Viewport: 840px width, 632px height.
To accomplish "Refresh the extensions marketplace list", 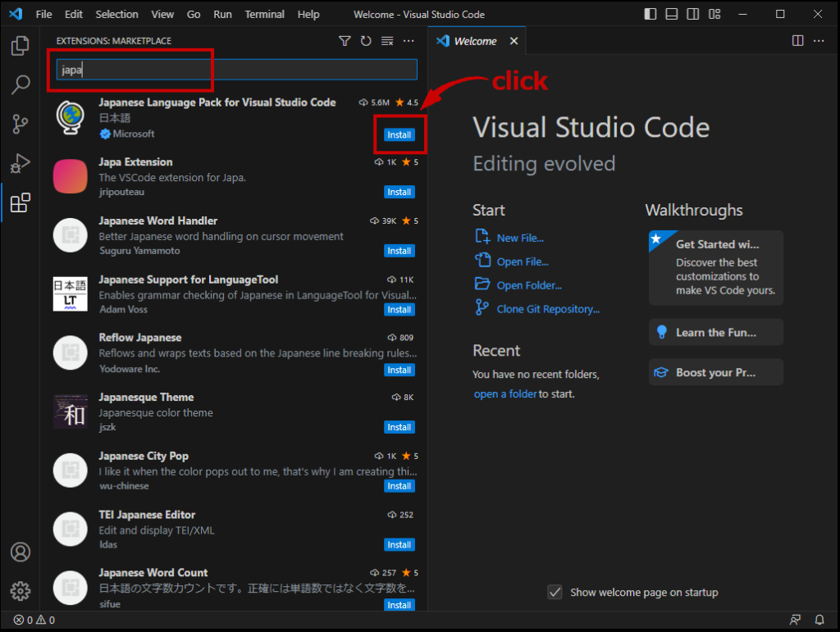I will [x=366, y=41].
